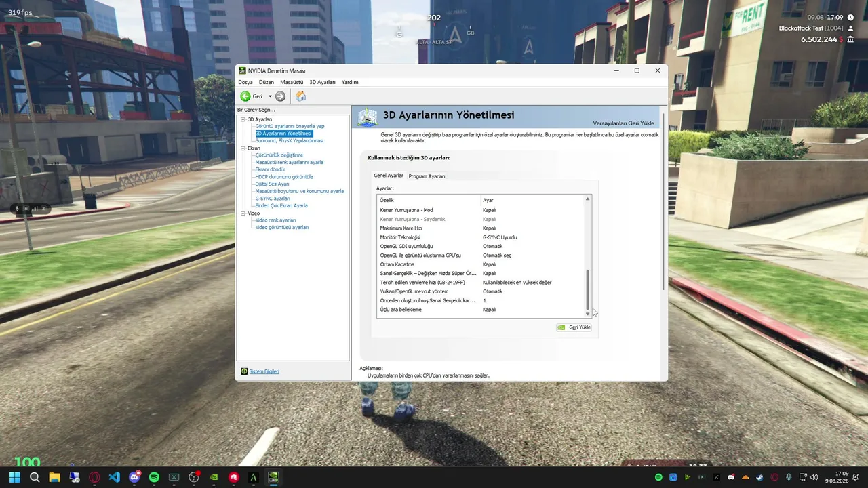Image resolution: width=868 pixels, height=488 pixels.
Task: Open the red Riot Client taskbar icon
Action: (234, 477)
